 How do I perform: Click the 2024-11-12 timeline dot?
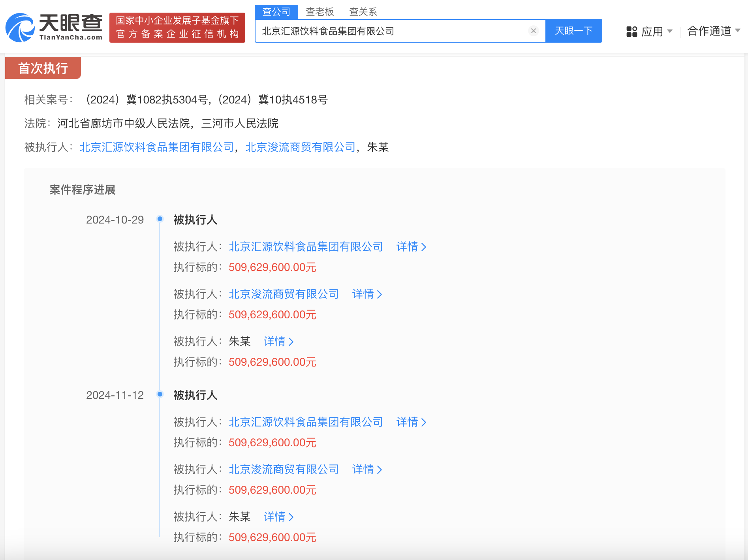point(160,394)
